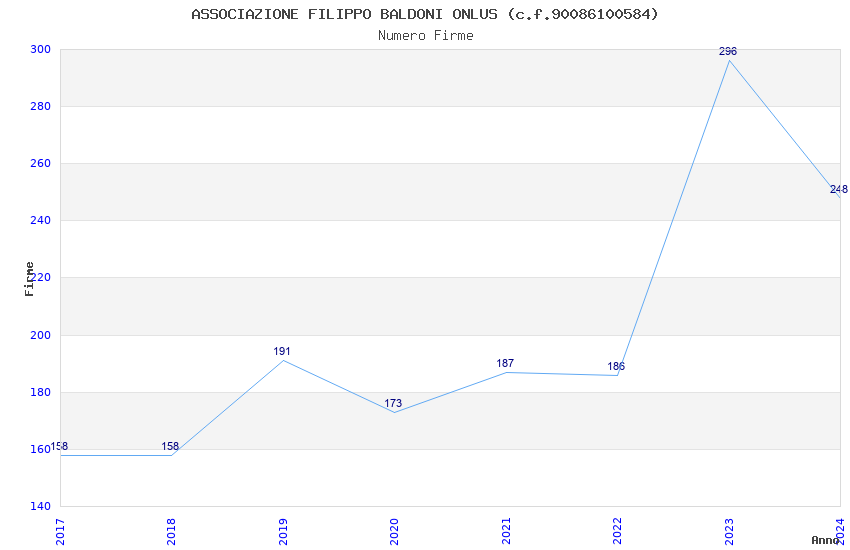This screenshot has height=550, width=850.
Task: Click the 2020 x-axis tick label
Action: click(x=394, y=532)
